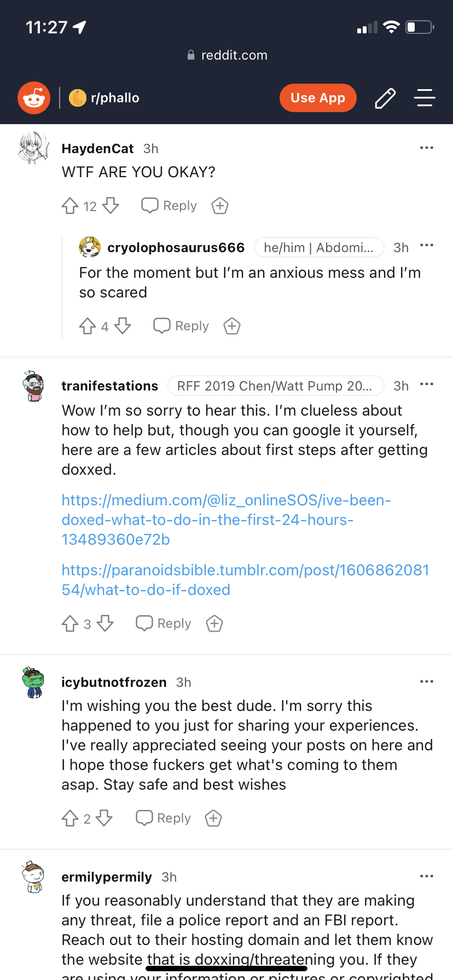The image size is (453, 980).
Task: Open the medium.com doxxing article link
Action: tap(226, 520)
